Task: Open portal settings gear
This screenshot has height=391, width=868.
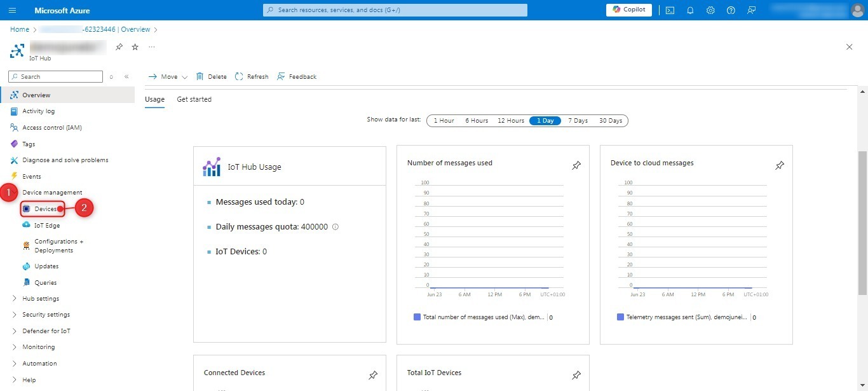Action: coord(710,10)
